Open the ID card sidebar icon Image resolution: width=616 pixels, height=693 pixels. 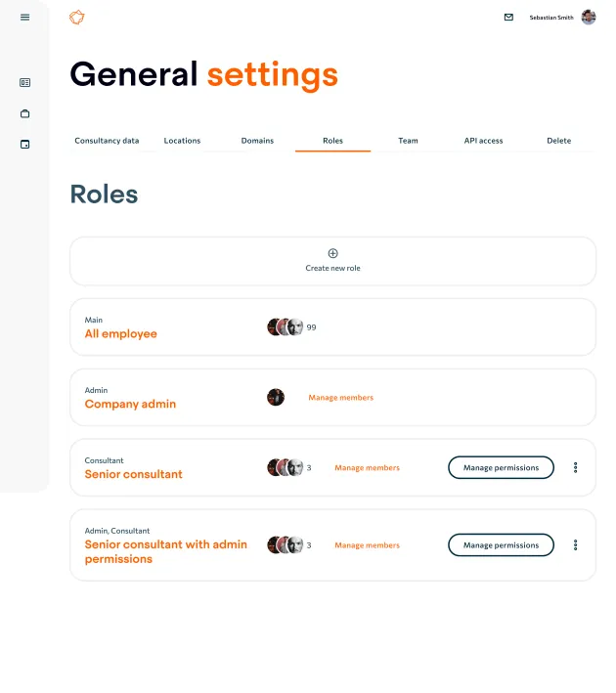24,83
